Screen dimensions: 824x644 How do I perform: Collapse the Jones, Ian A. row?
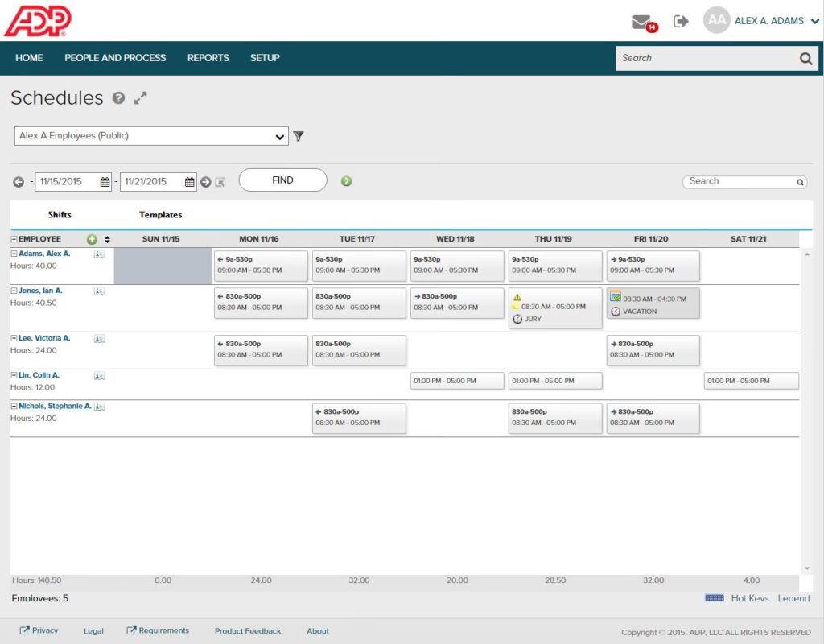click(14, 291)
